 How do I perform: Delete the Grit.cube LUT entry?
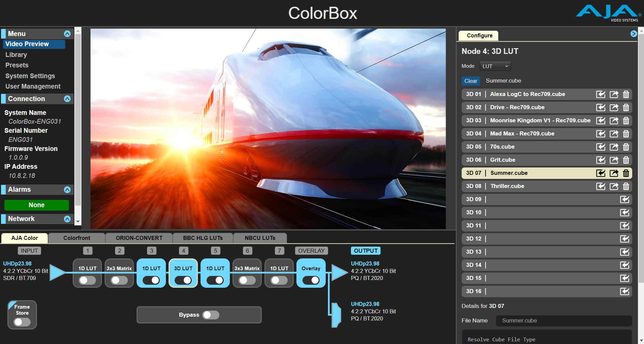coord(626,160)
